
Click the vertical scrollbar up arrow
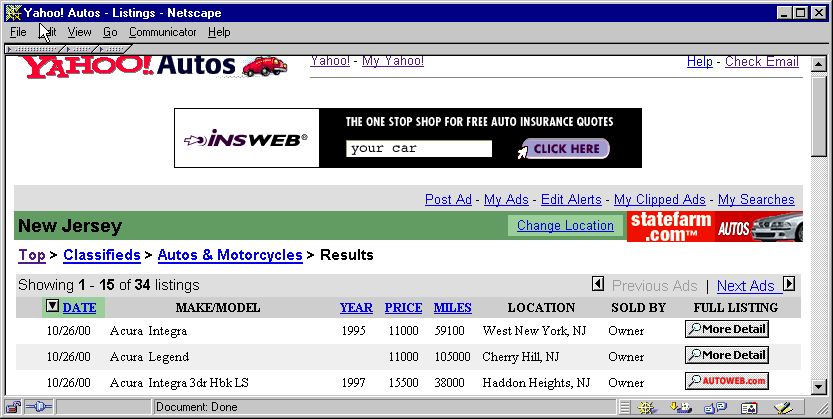819,64
